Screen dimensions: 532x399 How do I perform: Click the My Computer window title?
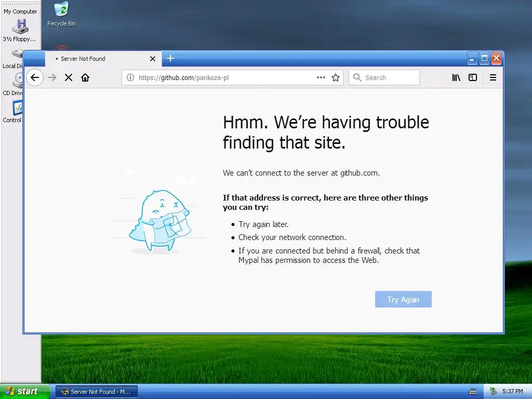click(20, 11)
